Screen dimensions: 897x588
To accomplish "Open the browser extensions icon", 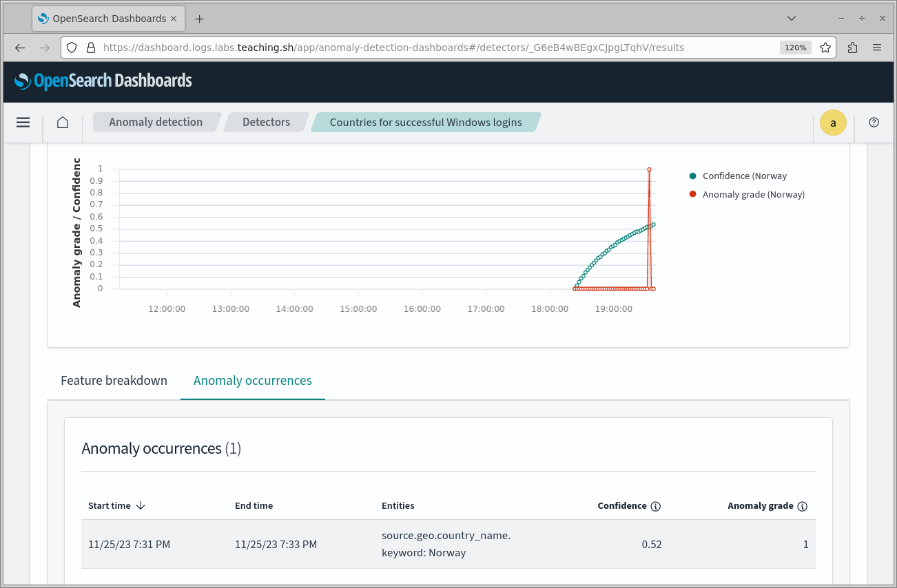I will click(852, 48).
